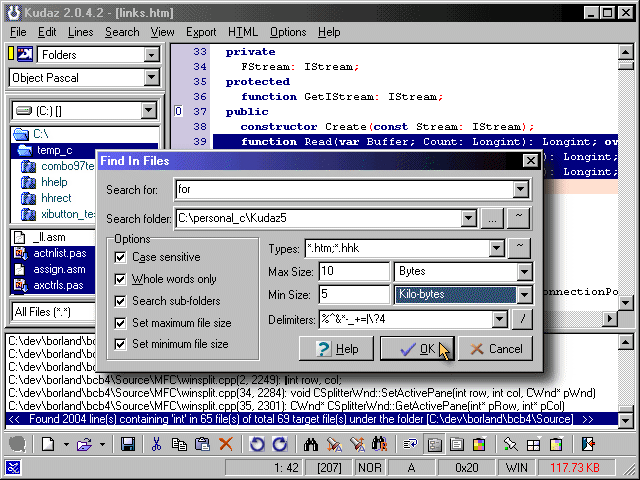Viewport: 640px width, 480px height.
Task: Open the Types dropdown arrow
Action: click(496, 248)
